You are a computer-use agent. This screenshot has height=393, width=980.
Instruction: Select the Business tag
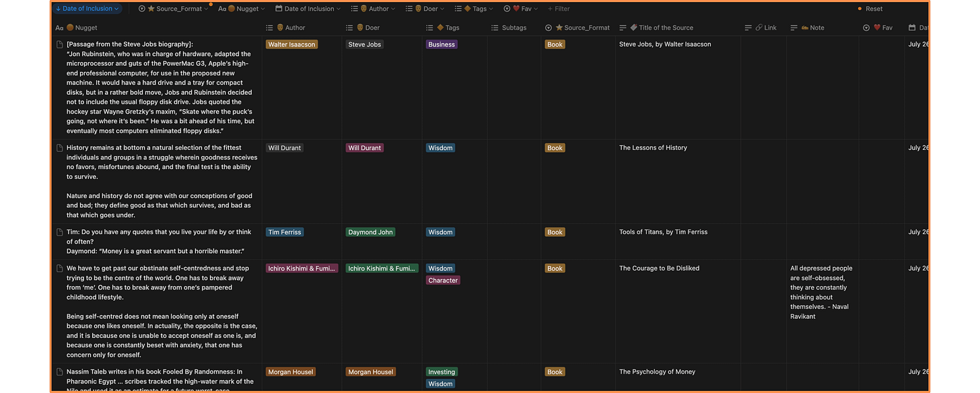tap(442, 44)
